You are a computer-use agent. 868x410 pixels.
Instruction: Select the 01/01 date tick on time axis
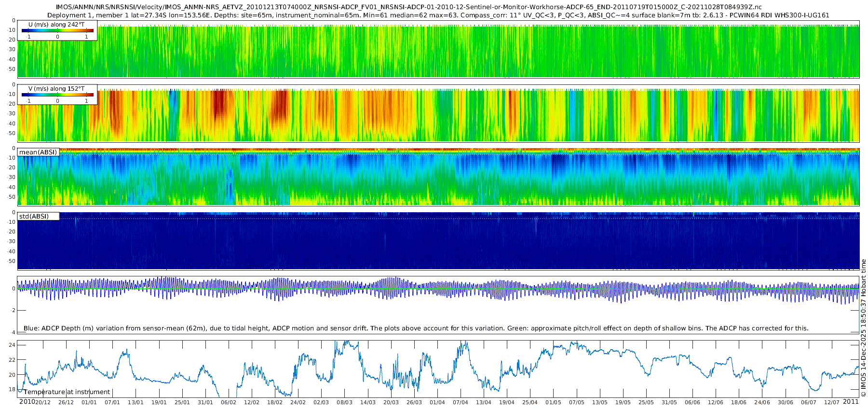click(89, 402)
